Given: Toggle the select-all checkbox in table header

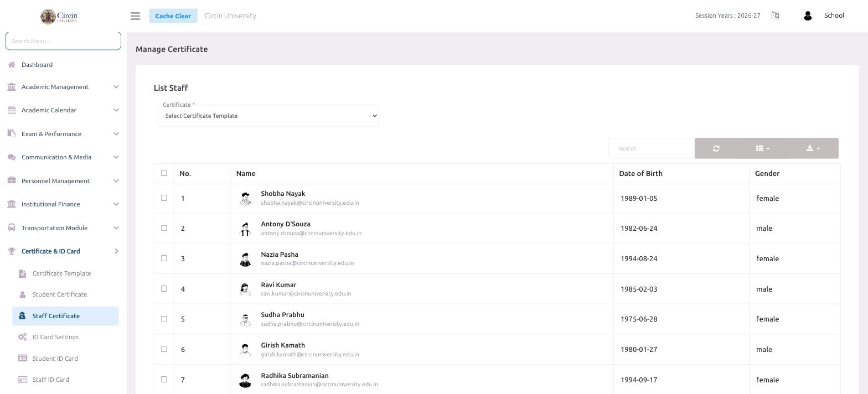Looking at the screenshot, I should coord(164,173).
